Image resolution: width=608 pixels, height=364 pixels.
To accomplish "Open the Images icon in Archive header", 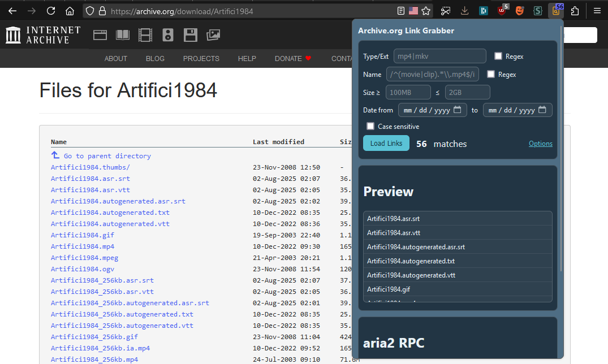I will [213, 35].
